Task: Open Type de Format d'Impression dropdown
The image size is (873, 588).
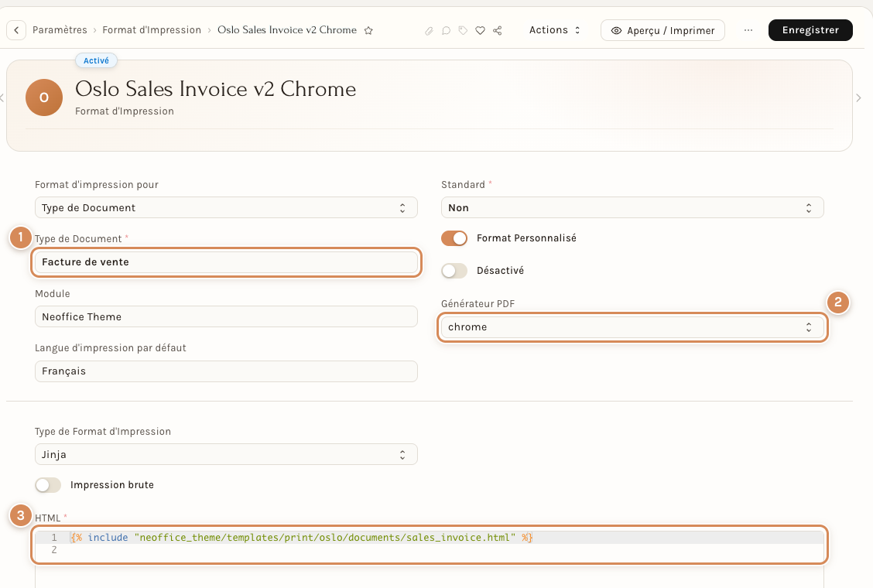Action: point(226,454)
